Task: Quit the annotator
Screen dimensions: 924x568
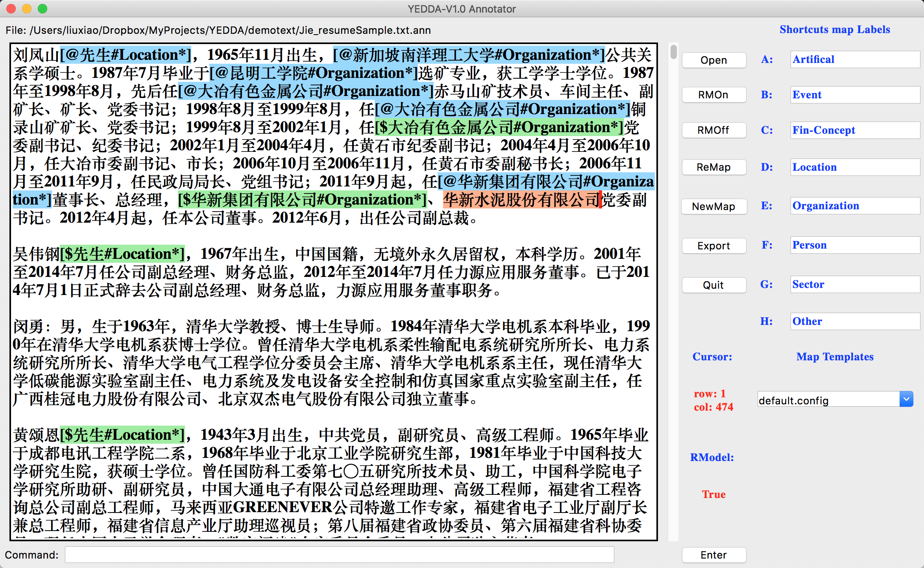Action: pyautogui.click(x=713, y=285)
